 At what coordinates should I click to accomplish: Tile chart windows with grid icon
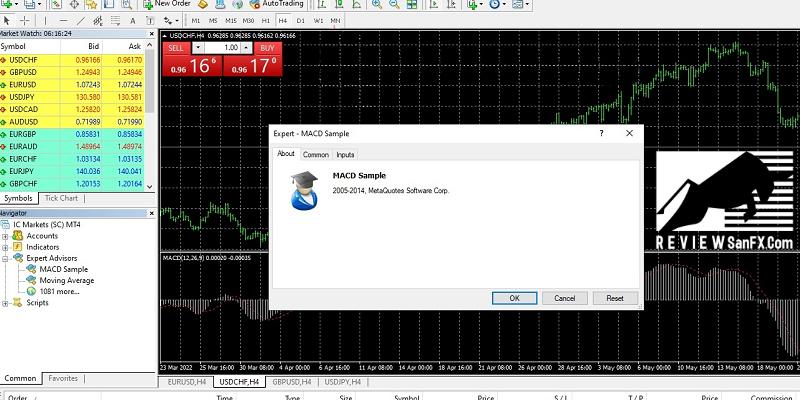(x=411, y=4)
